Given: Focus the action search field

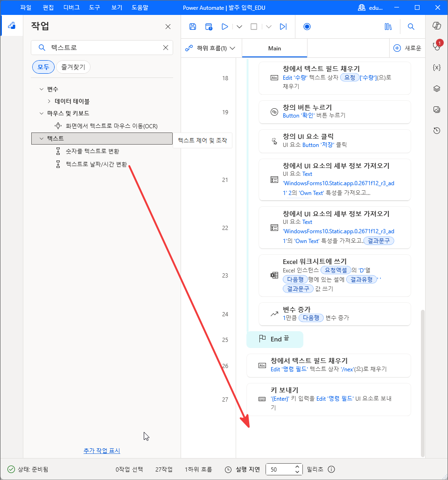Looking at the screenshot, I should point(102,48).
